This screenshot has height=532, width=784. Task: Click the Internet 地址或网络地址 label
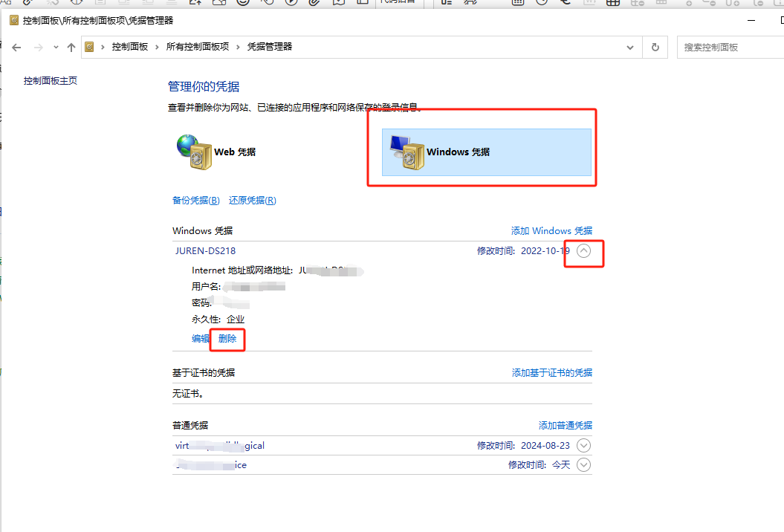[242, 270]
